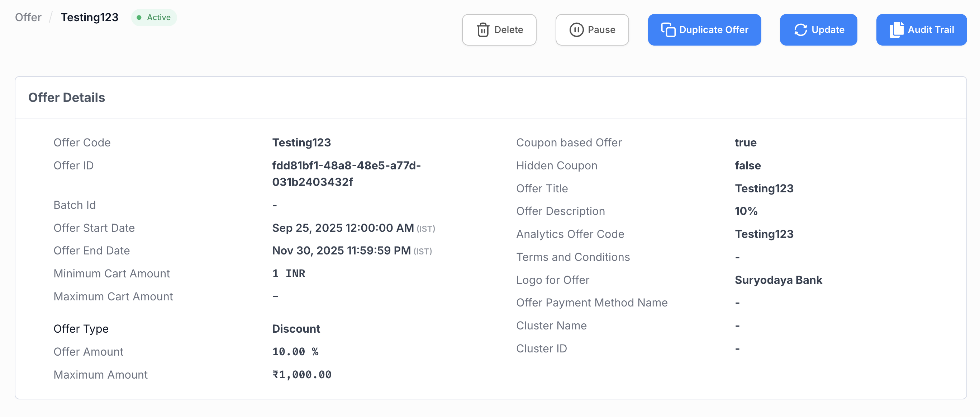The height and width of the screenshot is (417, 980).
Task: Click the pause circle icon
Action: click(576, 30)
